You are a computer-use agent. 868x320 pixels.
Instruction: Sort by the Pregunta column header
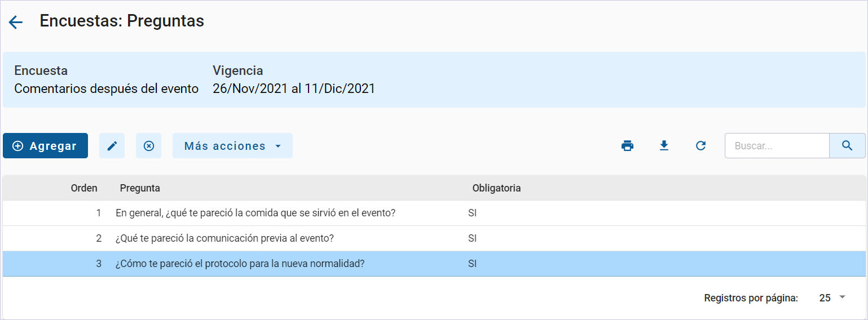click(x=140, y=188)
